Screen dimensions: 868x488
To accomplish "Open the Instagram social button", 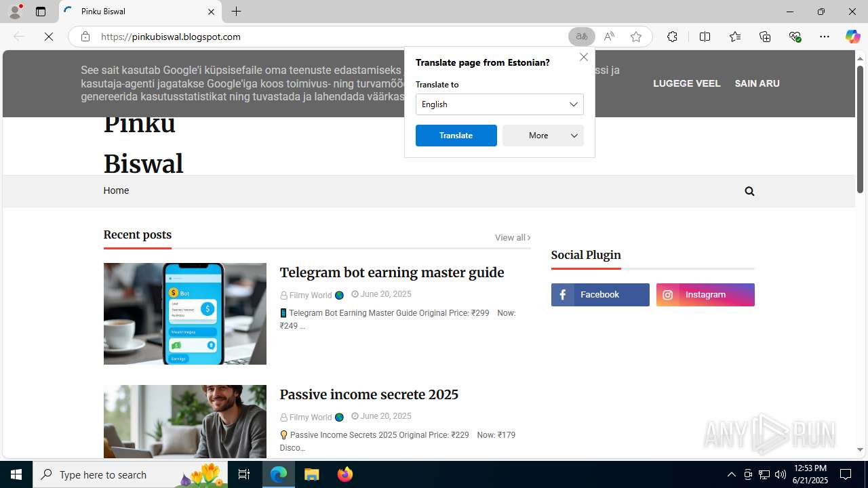I will click(705, 295).
